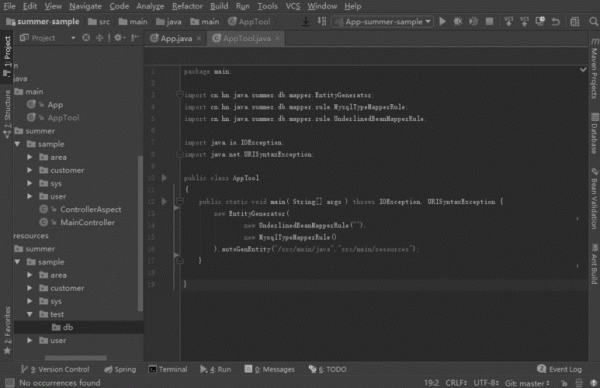Revert changes with the undo arrow icon
The width and height of the screenshot is (600, 388).
[x=556, y=22]
